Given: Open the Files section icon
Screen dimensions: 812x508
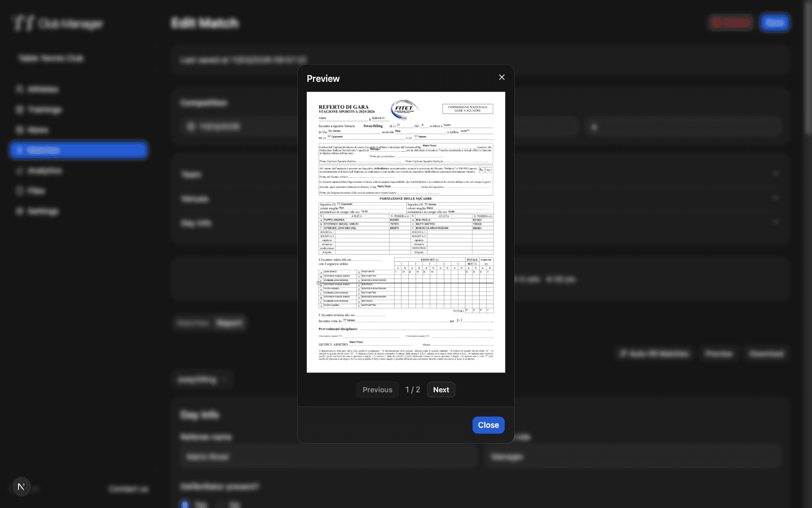Looking at the screenshot, I should coord(19,191).
